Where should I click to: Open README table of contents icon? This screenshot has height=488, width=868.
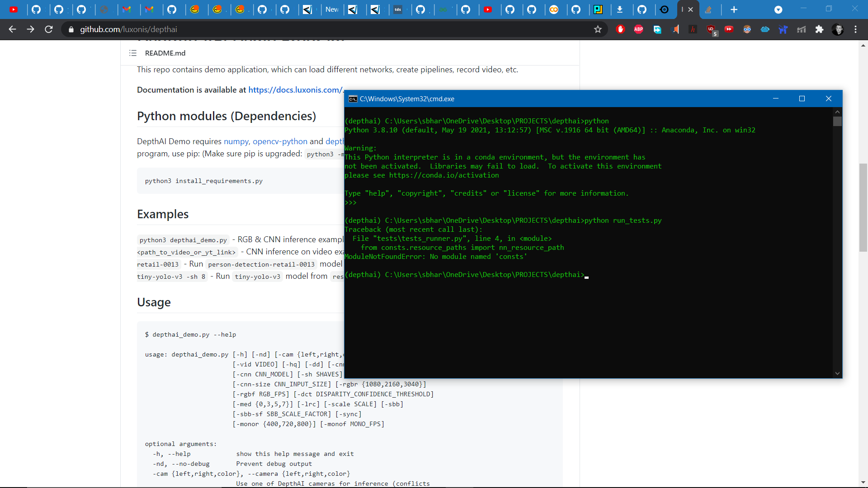(x=132, y=53)
